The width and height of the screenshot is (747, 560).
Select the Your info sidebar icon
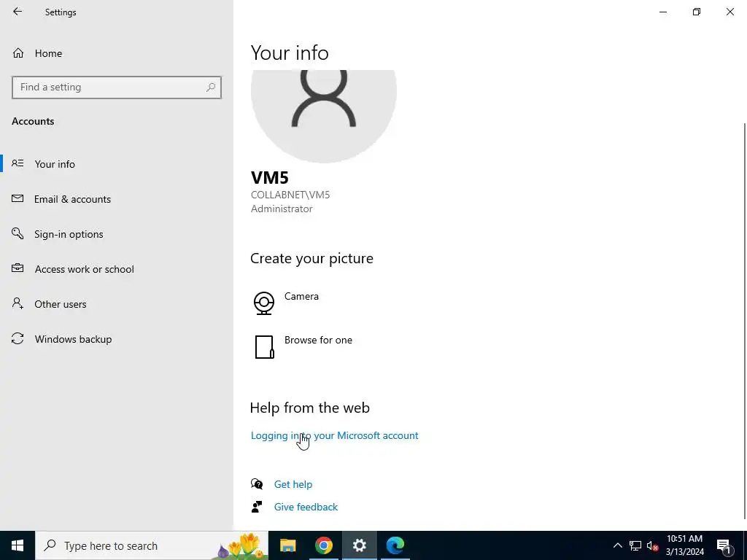[18, 163]
